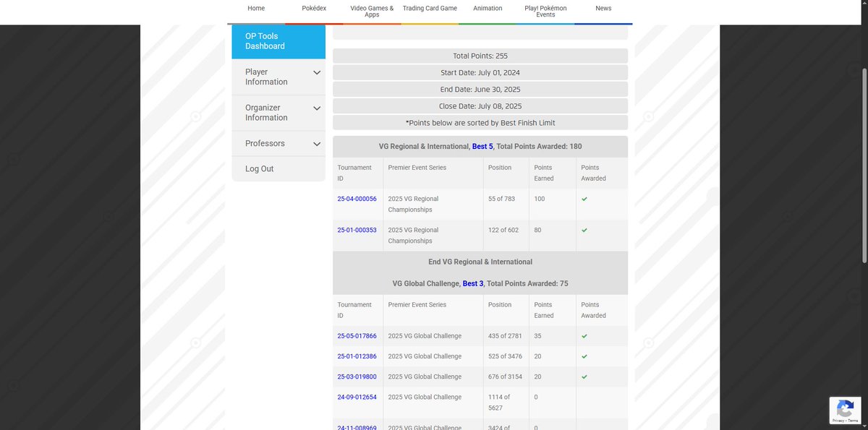The width and height of the screenshot is (868, 430).
Task: Click End Date: June 30, 2025 text
Action: click(480, 89)
